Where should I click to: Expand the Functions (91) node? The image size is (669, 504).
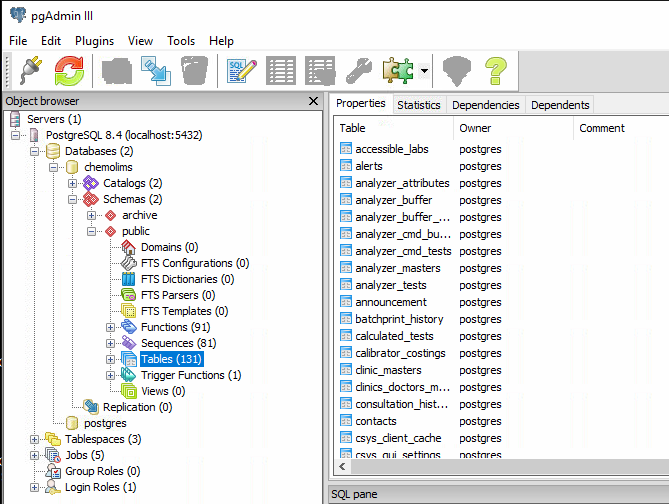coord(110,327)
